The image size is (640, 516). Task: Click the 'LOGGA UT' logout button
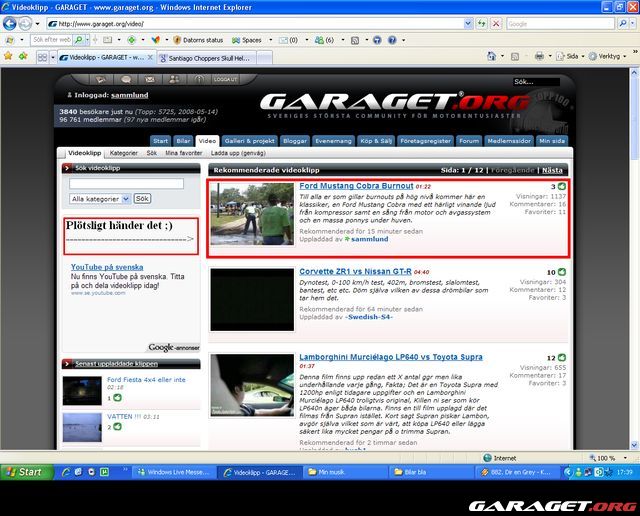(225, 79)
